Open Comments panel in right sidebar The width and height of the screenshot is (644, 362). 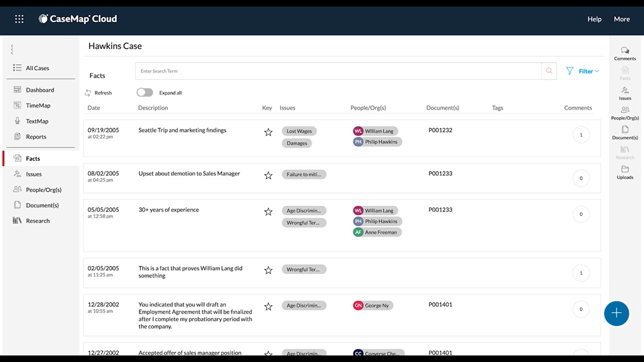click(x=625, y=53)
